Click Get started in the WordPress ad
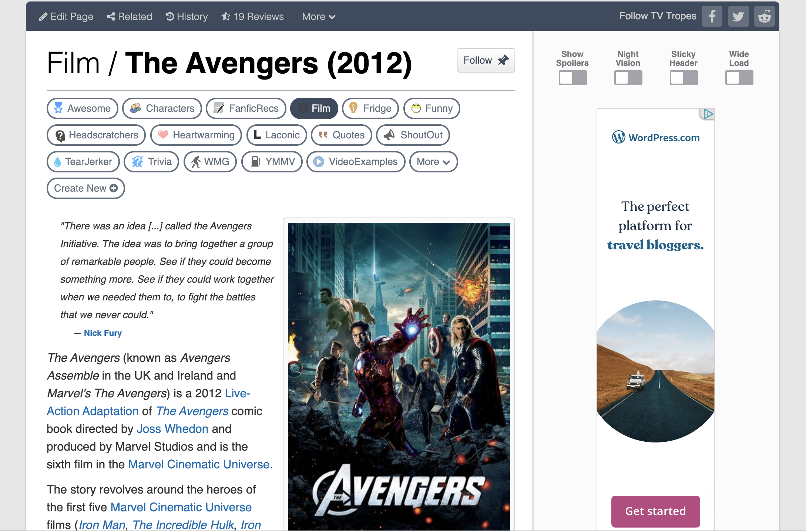The width and height of the screenshot is (806, 532). (655, 511)
